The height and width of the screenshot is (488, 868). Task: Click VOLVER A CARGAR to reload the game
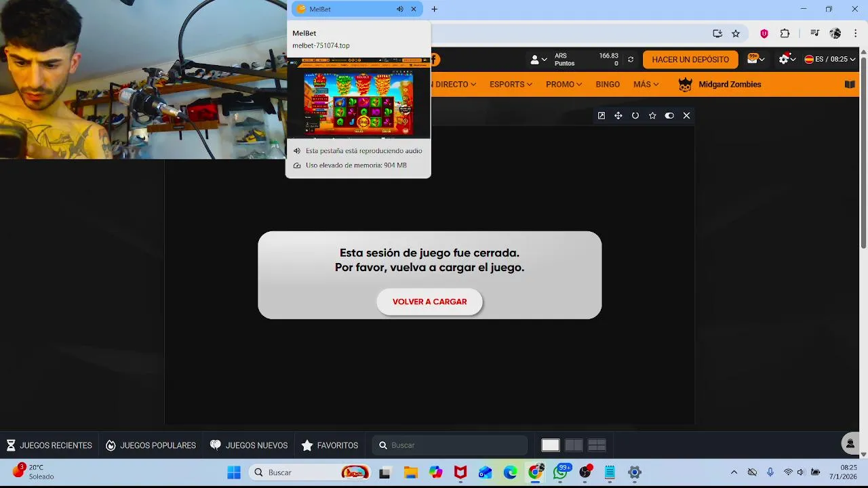coord(430,302)
